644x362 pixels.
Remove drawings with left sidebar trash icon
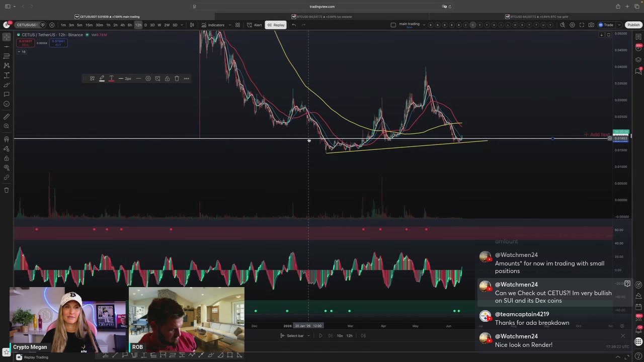tap(7, 190)
